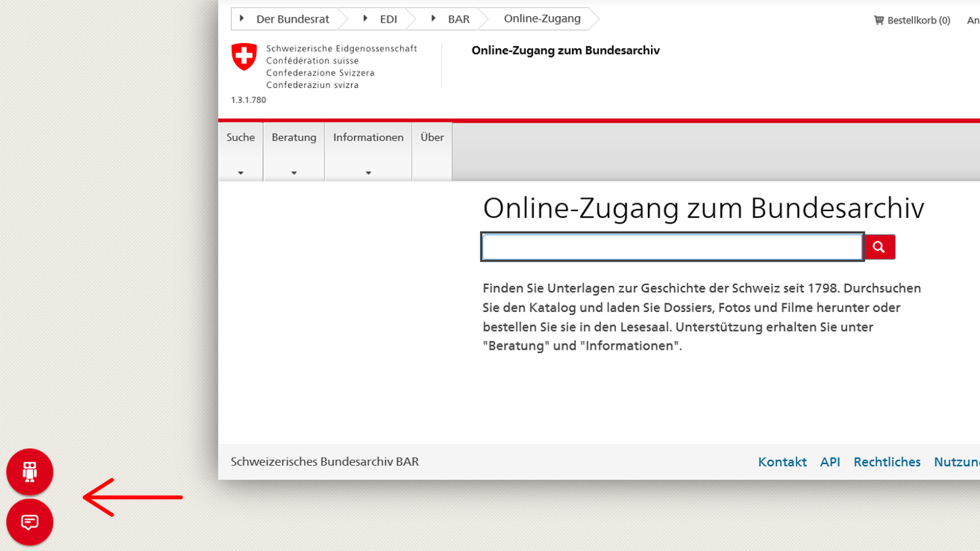Viewport: 980px width, 551px height.
Task: Switch to the Suche navigation tab
Action: click(x=240, y=137)
